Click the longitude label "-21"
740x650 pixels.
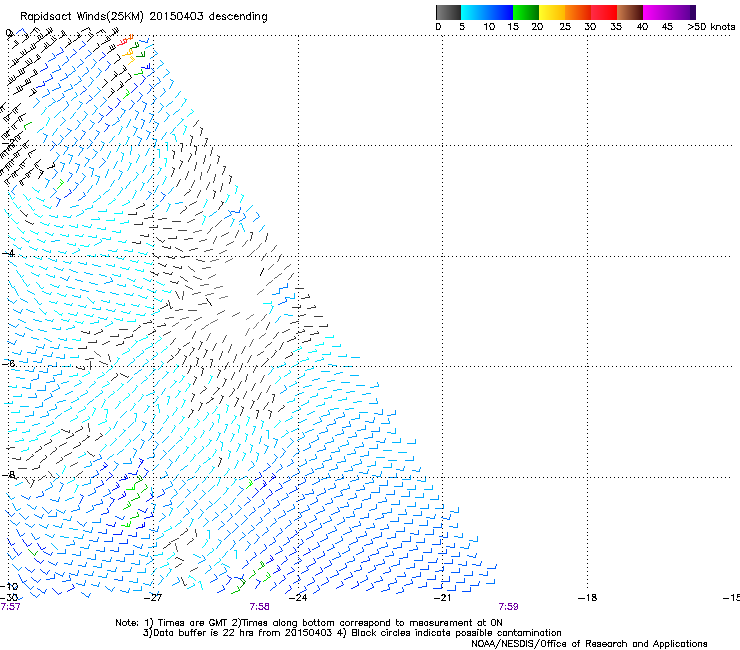[442, 598]
